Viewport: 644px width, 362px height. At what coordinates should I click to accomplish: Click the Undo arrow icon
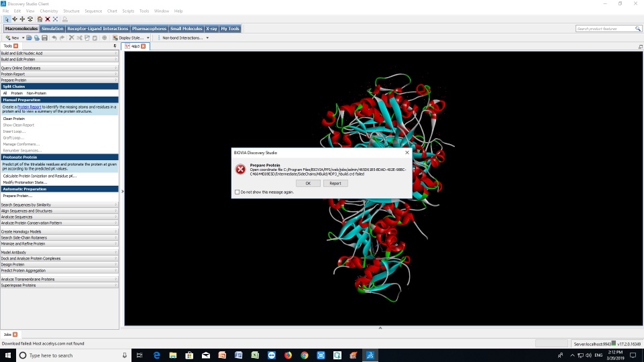pyautogui.click(x=54, y=38)
